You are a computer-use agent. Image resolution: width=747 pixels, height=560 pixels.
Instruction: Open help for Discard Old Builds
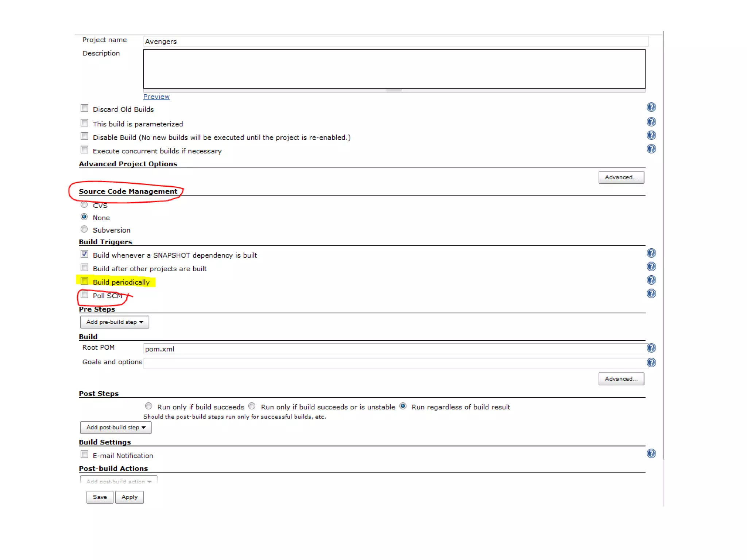click(x=651, y=107)
